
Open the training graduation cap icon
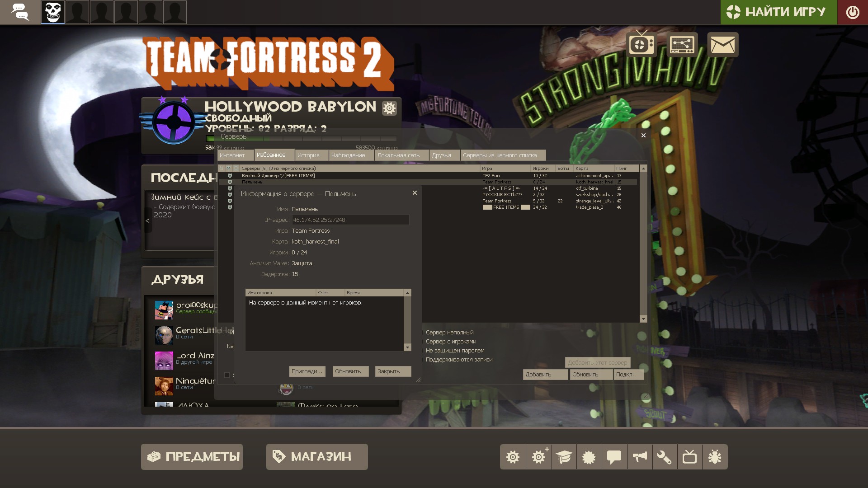(564, 457)
